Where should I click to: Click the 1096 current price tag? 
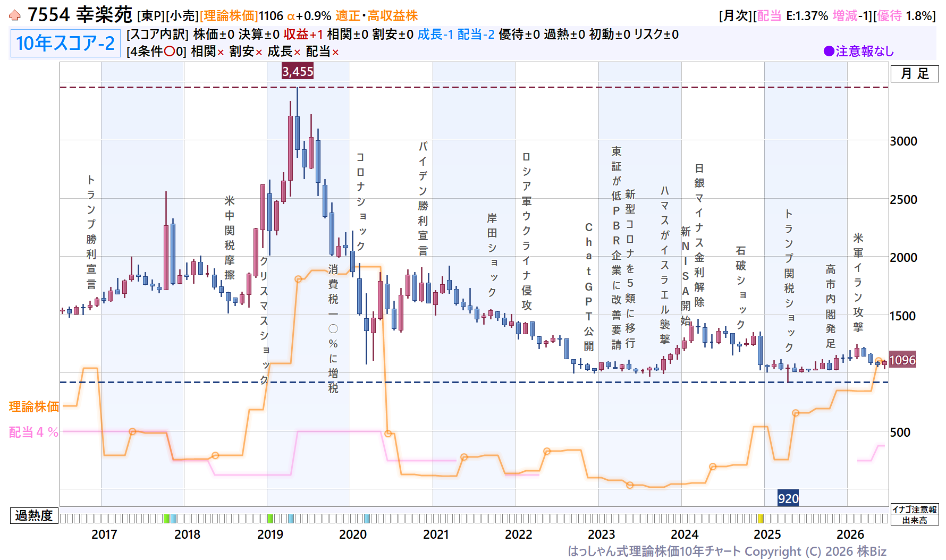tap(902, 360)
